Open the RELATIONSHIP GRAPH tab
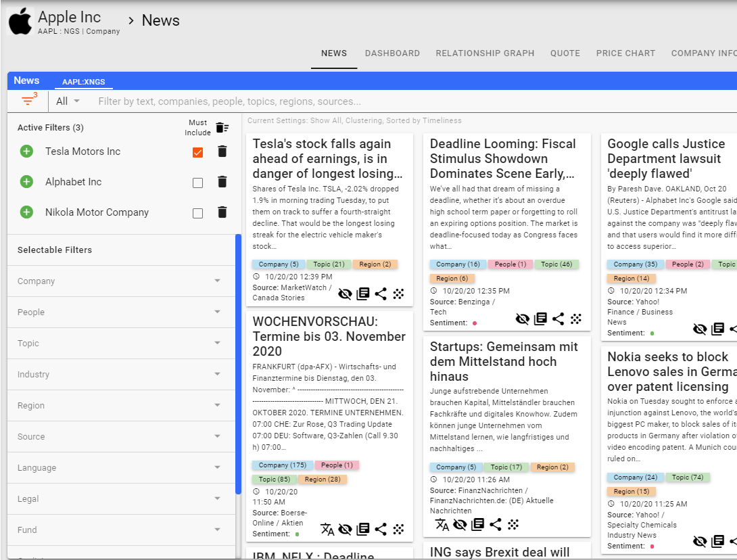Screen dimensions: 737x560 pyautogui.click(x=485, y=53)
